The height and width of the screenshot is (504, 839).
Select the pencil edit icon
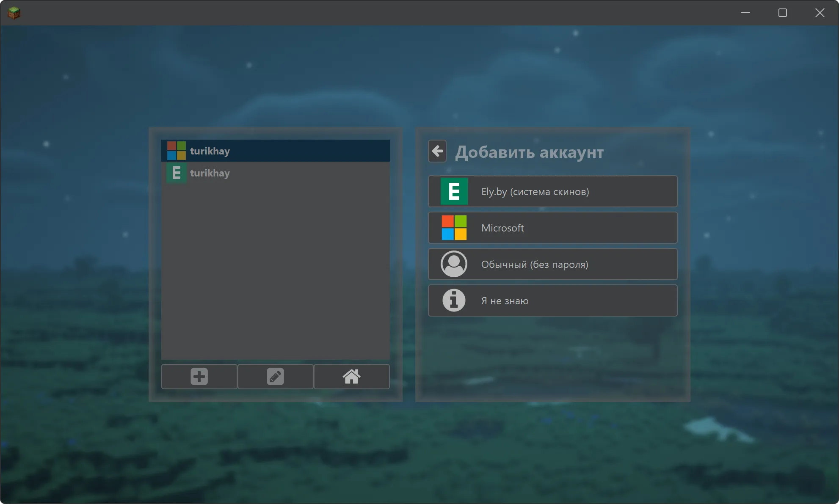coord(275,376)
